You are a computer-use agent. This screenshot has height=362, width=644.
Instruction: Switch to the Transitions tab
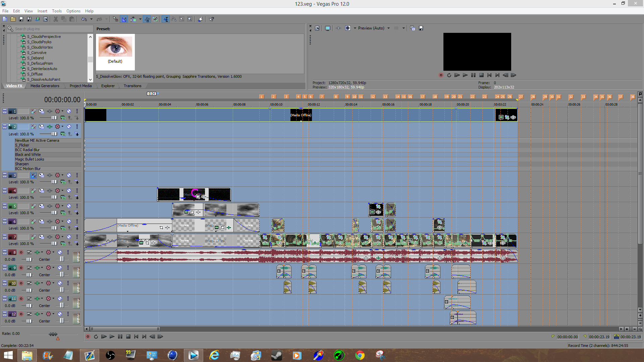pyautogui.click(x=132, y=86)
